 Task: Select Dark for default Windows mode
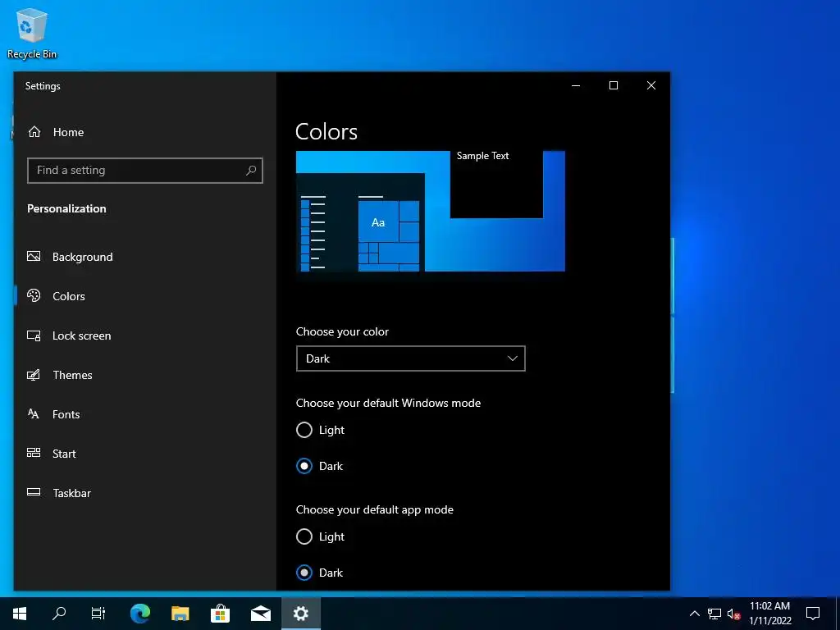304,466
